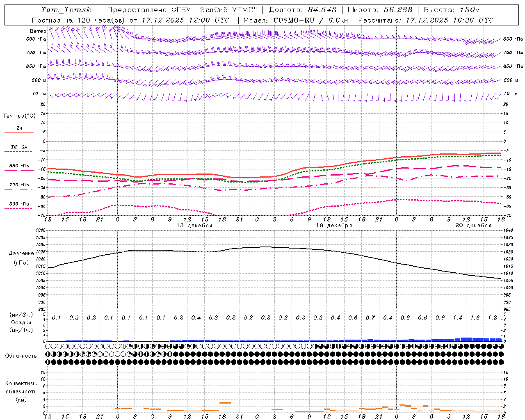Click the 0.3 precipitation value
Viewport: 525px width, 420px height.
click(x=213, y=318)
